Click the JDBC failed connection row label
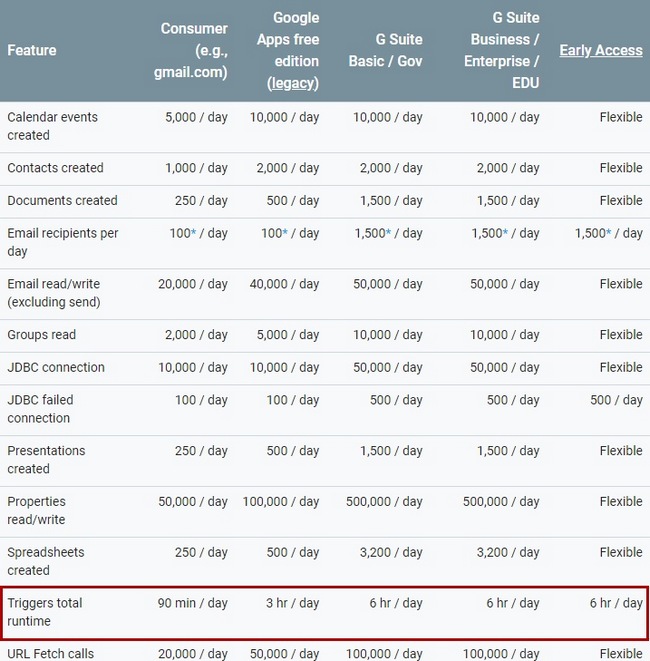The image size is (650, 661). [40, 409]
